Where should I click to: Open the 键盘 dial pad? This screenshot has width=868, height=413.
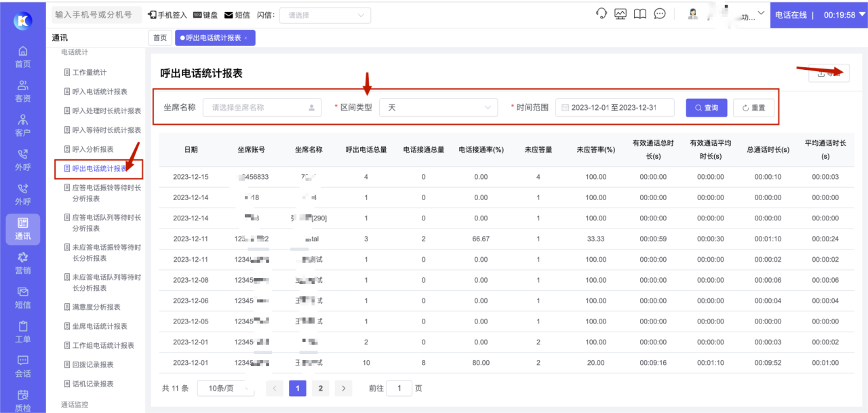(x=205, y=15)
